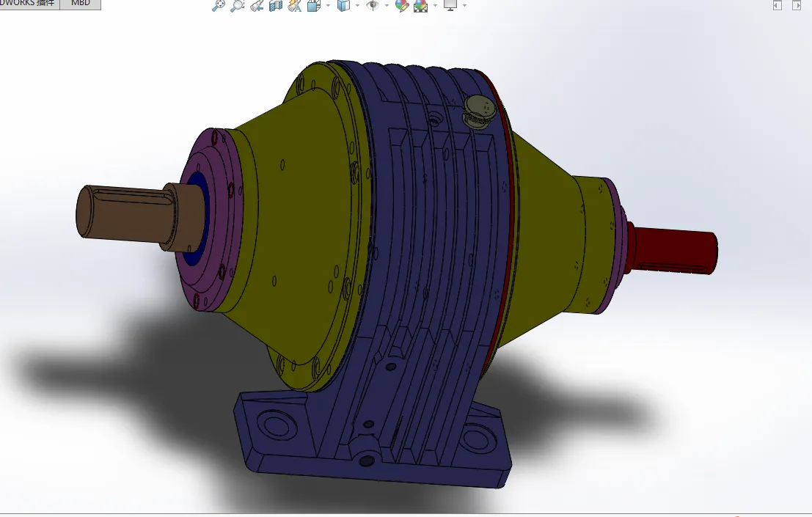
Task: Select the keyway slot on brown shaft
Action: (x=132, y=194)
